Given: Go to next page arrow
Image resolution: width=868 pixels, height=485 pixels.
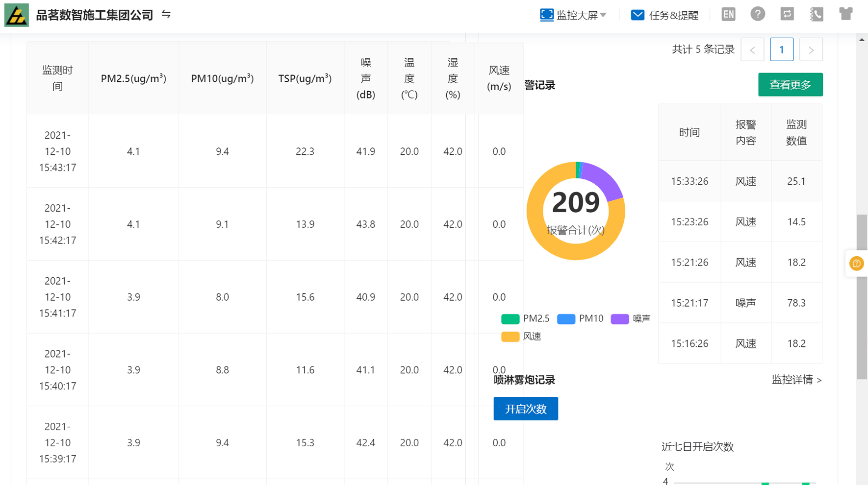Looking at the screenshot, I should (x=811, y=49).
